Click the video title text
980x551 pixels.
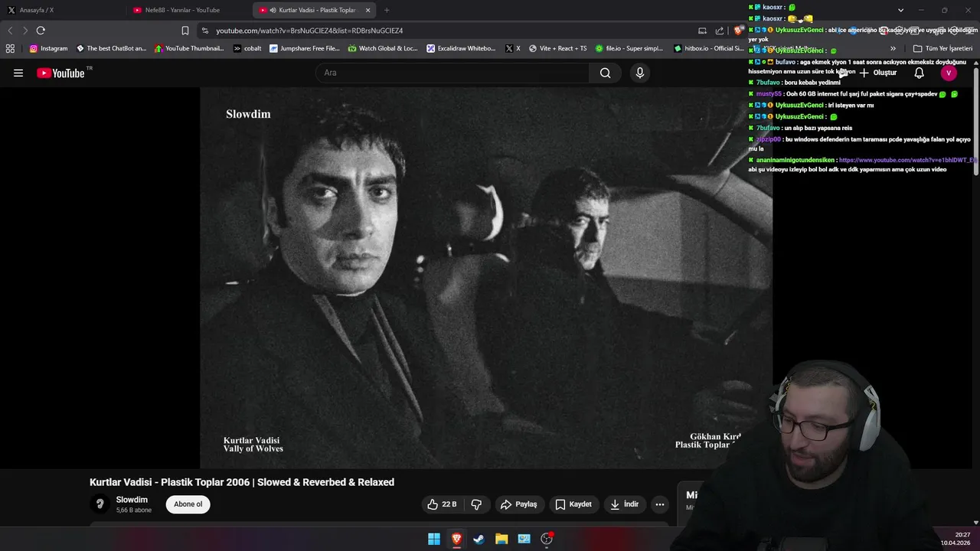point(242,482)
